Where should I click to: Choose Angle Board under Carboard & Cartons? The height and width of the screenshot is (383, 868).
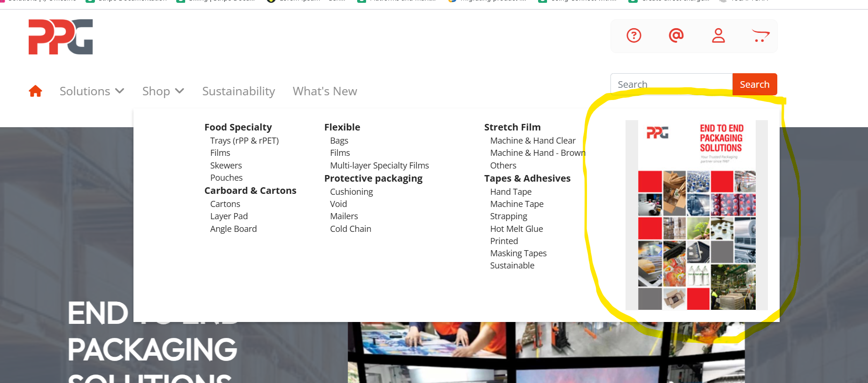(x=233, y=229)
